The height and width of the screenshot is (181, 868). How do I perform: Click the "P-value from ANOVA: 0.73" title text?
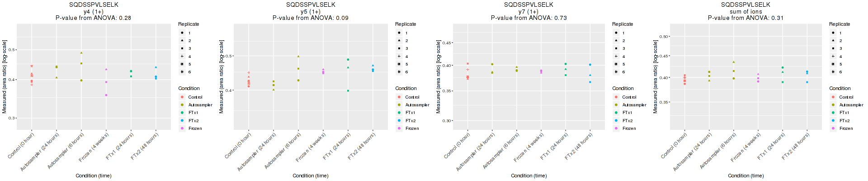528,18
